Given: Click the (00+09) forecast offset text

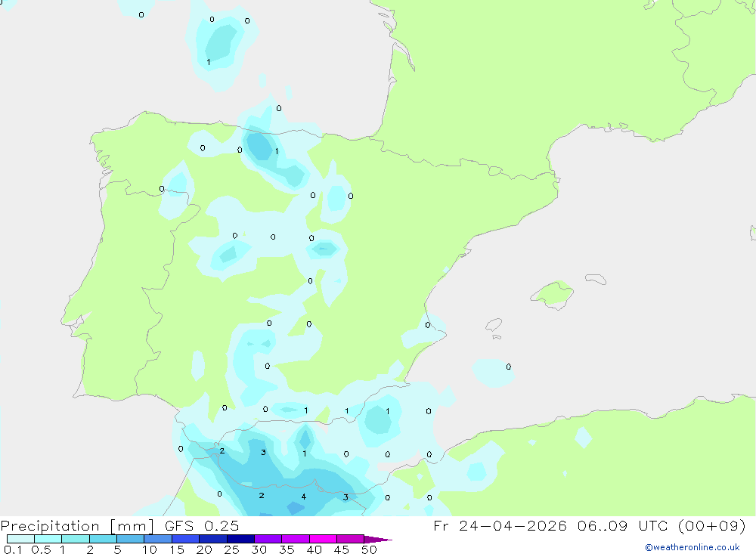Looking at the screenshot, I should point(712,526).
